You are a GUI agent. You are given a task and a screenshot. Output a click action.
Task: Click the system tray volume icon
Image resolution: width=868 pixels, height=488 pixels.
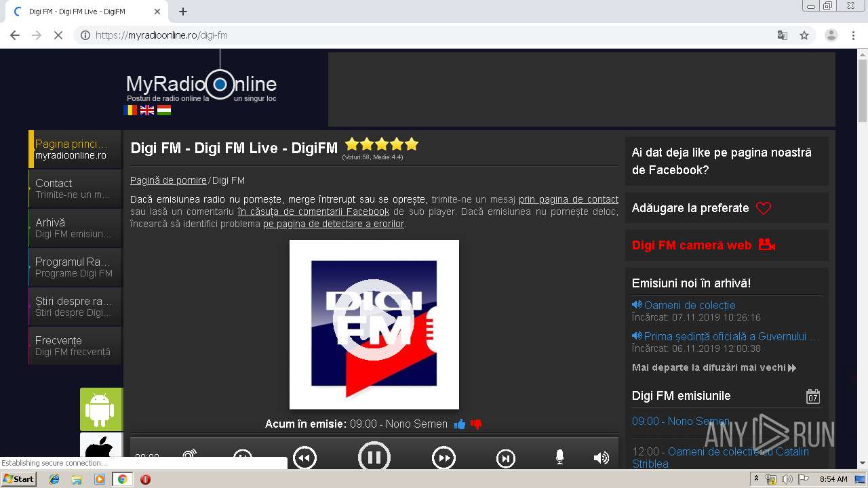point(787,479)
